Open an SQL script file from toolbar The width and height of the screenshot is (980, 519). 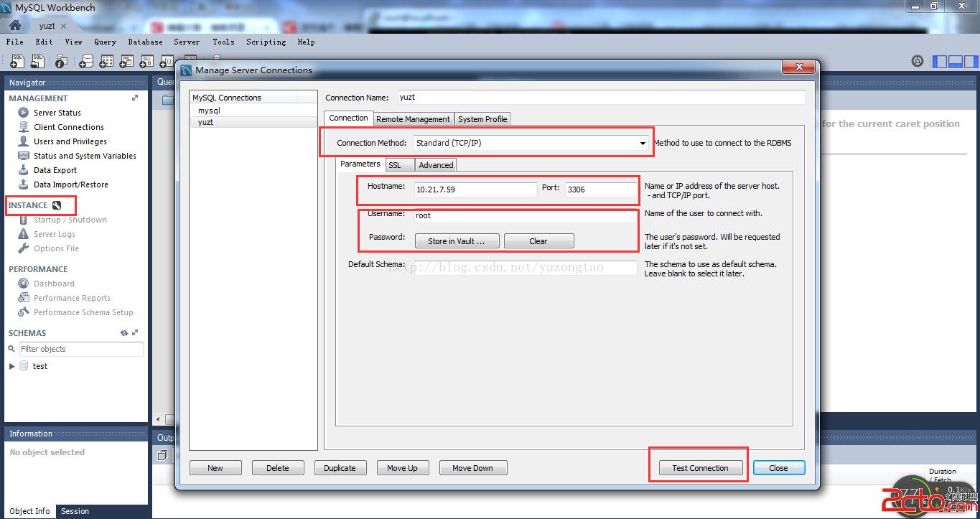pos(38,62)
